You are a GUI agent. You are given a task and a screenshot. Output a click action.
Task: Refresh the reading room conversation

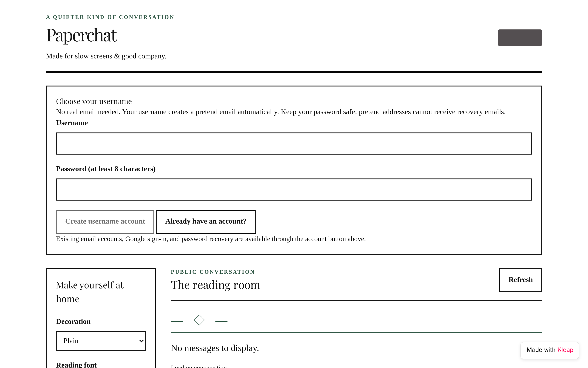pos(520,280)
